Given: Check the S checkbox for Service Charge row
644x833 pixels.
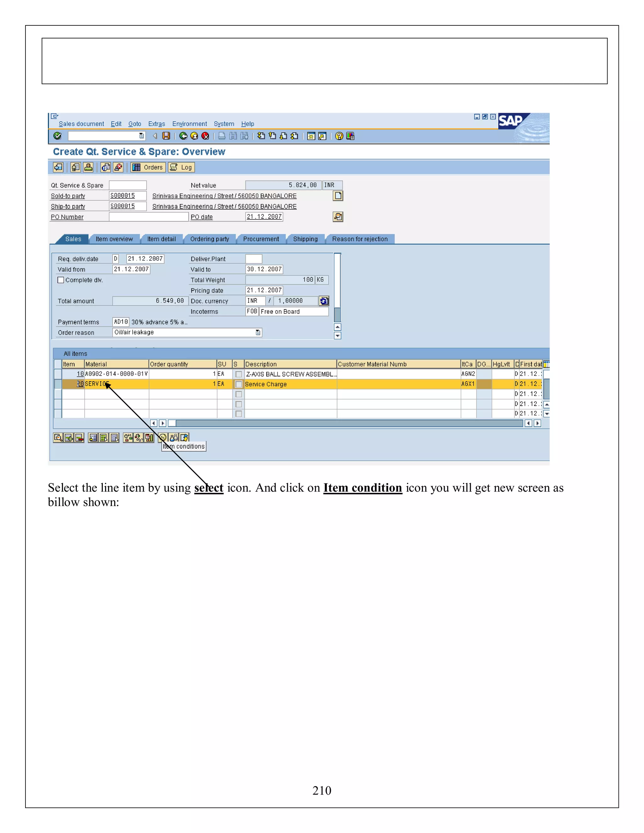Looking at the screenshot, I should [x=238, y=384].
